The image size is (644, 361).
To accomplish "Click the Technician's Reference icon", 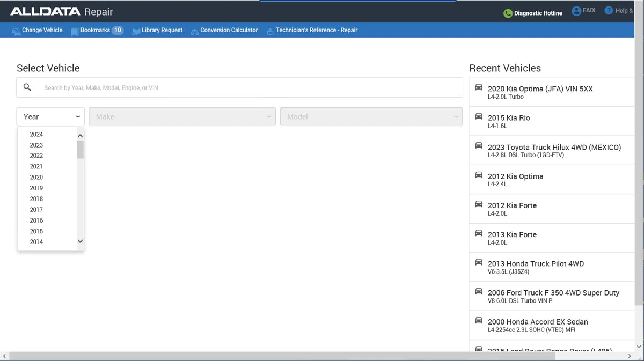I will pyautogui.click(x=270, y=31).
